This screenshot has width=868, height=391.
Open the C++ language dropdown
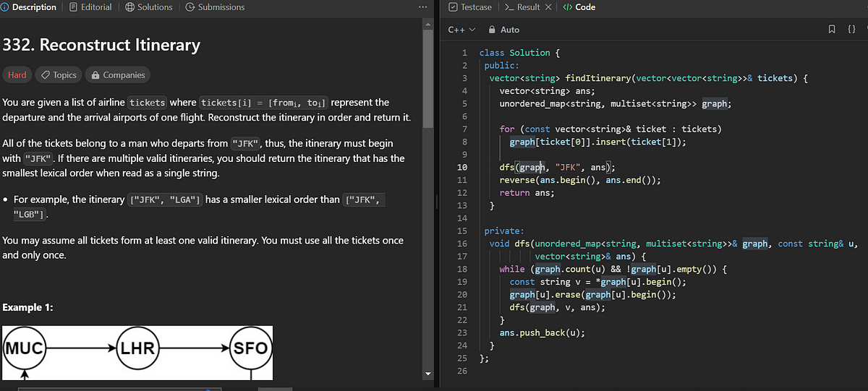click(x=462, y=30)
